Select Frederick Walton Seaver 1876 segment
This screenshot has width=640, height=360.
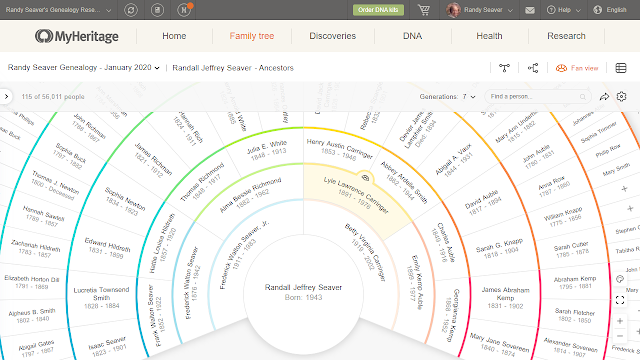(192, 282)
